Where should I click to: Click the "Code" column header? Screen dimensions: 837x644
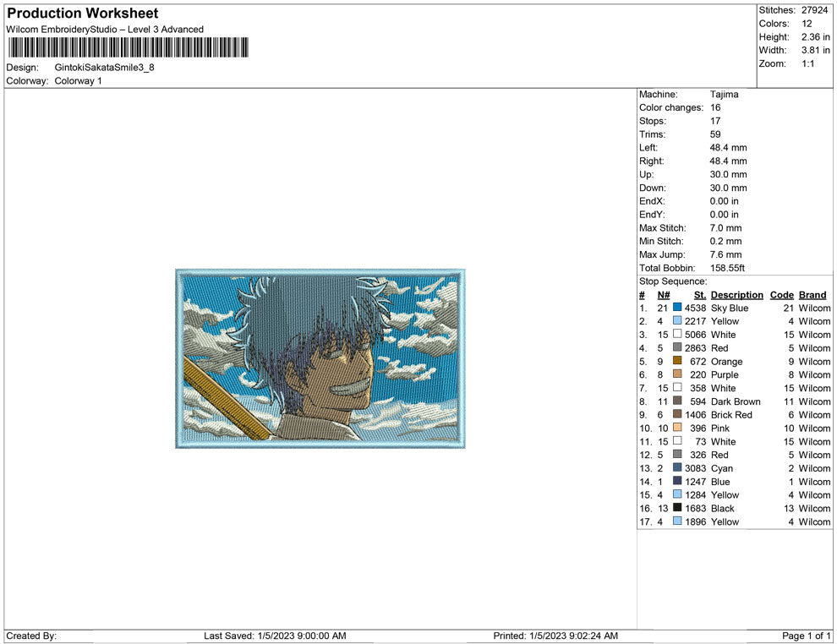[782, 295]
